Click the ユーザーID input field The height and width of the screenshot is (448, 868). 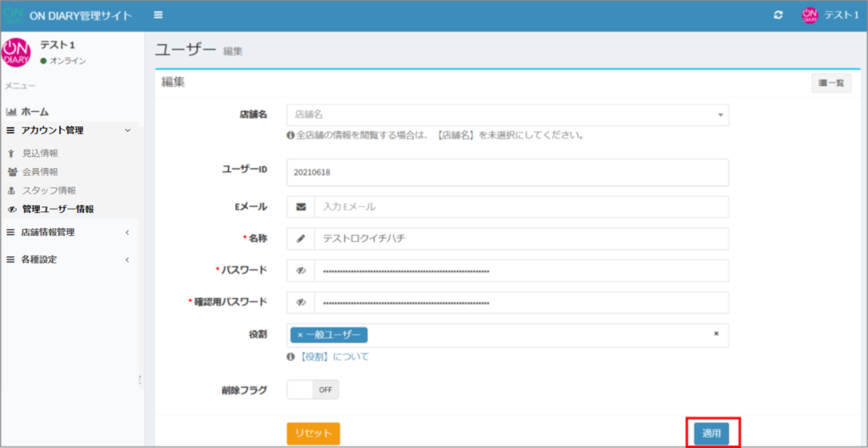[507, 172]
